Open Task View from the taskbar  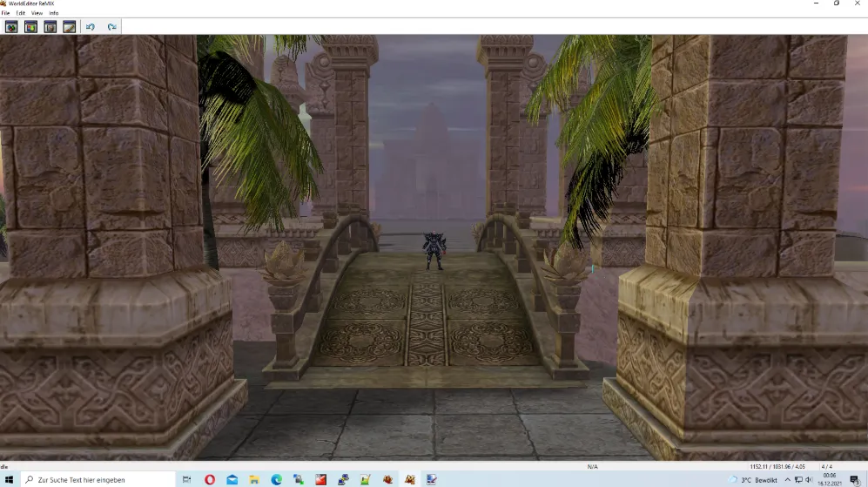coord(186,480)
